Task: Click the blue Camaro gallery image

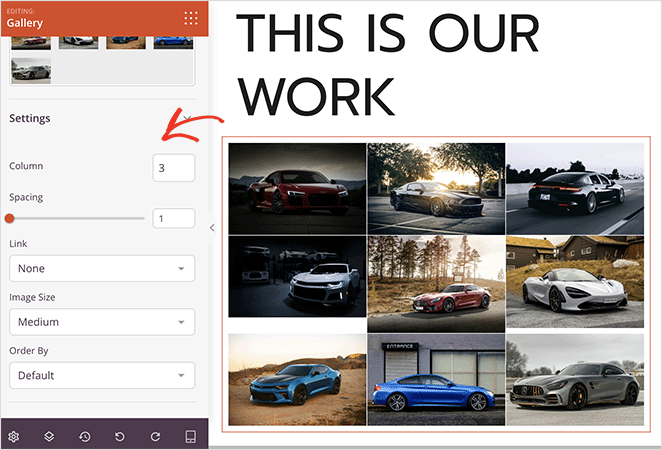Action: [x=297, y=379]
